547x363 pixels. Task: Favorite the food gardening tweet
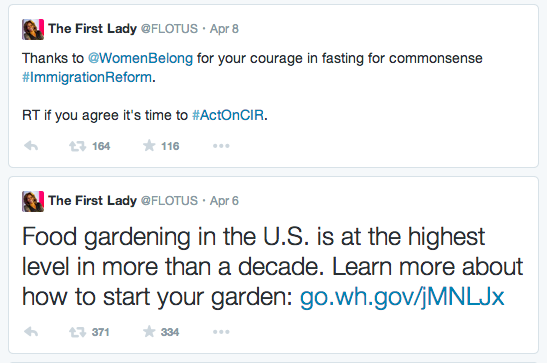[149, 331]
